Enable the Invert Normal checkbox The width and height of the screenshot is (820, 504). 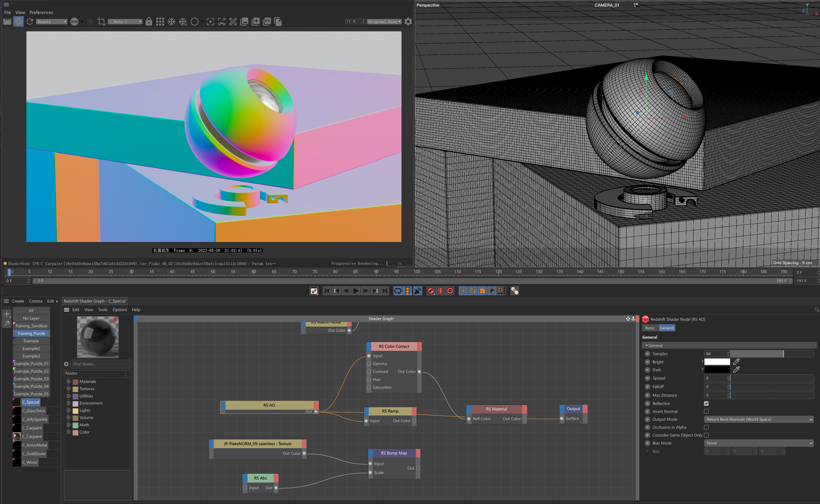point(706,411)
